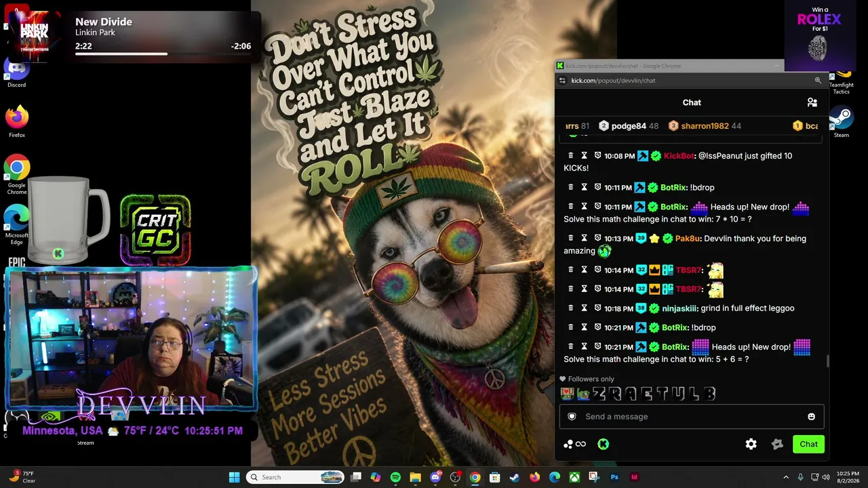The width and height of the screenshot is (868, 488).
Task: Click ninjaskiii's username in chat
Action: click(679, 308)
